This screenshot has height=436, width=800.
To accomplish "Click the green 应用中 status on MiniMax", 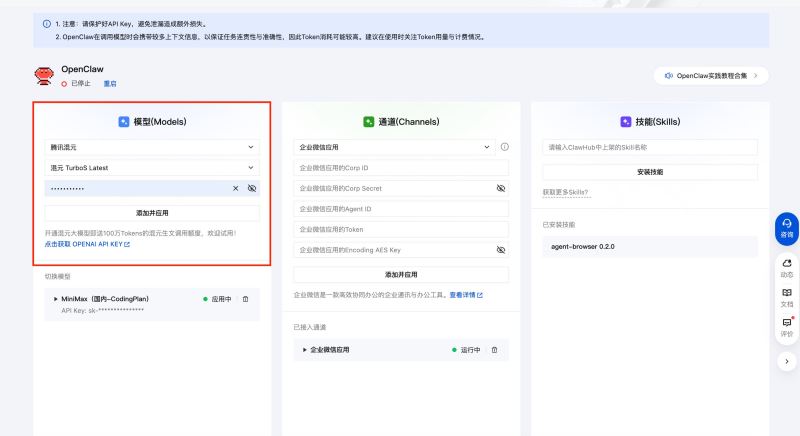I will (x=217, y=299).
